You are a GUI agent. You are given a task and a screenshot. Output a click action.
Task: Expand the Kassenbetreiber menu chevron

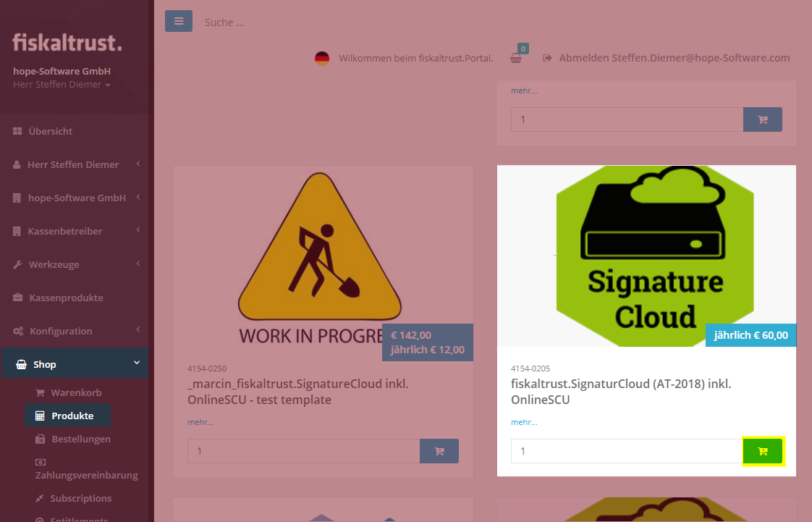click(138, 230)
